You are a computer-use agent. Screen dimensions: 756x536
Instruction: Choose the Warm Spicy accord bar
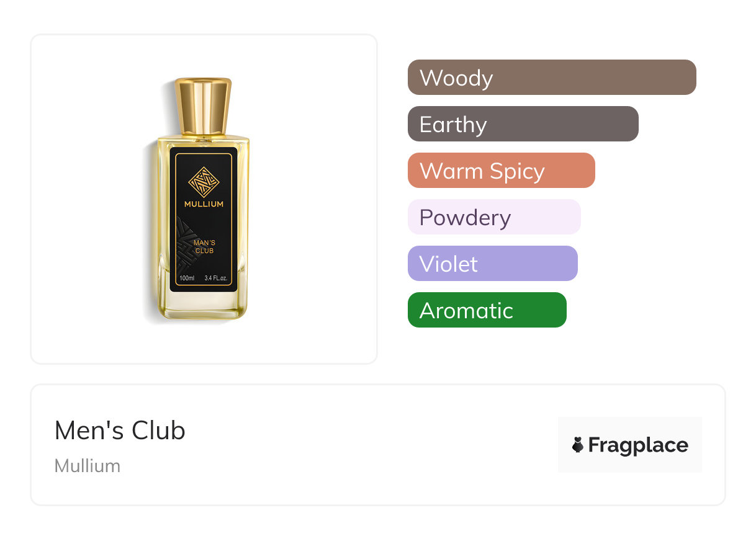502,171
